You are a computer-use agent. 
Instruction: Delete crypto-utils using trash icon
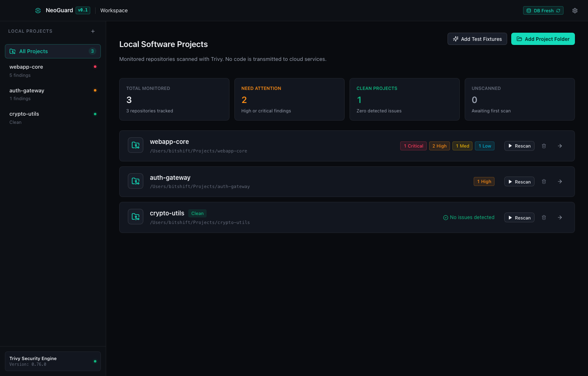coord(544,218)
